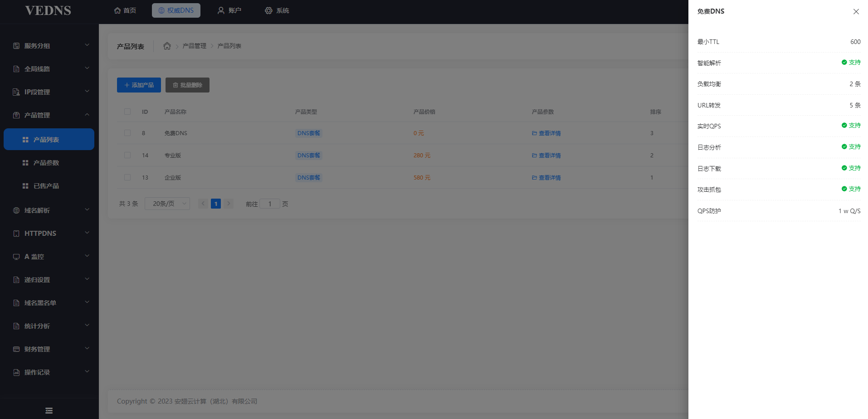Open the 20条/页 page size dropdown
Image resolution: width=868 pixels, height=419 pixels.
pyautogui.click(x=167, y=204)
